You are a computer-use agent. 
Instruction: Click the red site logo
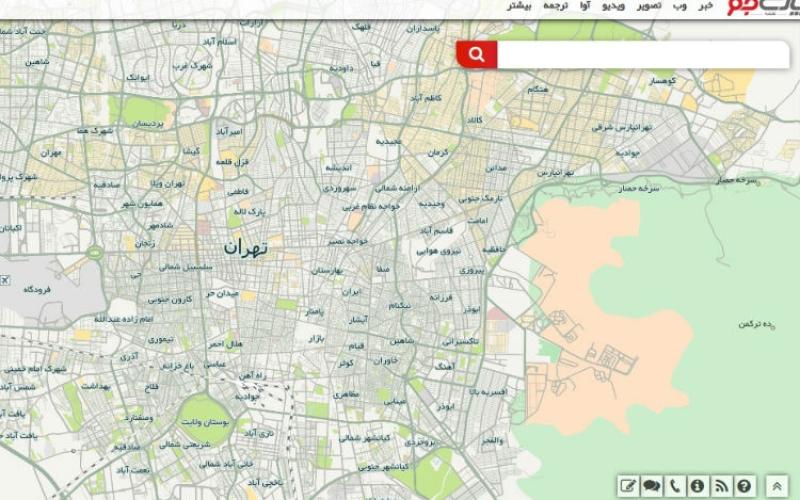click(760, 8)
